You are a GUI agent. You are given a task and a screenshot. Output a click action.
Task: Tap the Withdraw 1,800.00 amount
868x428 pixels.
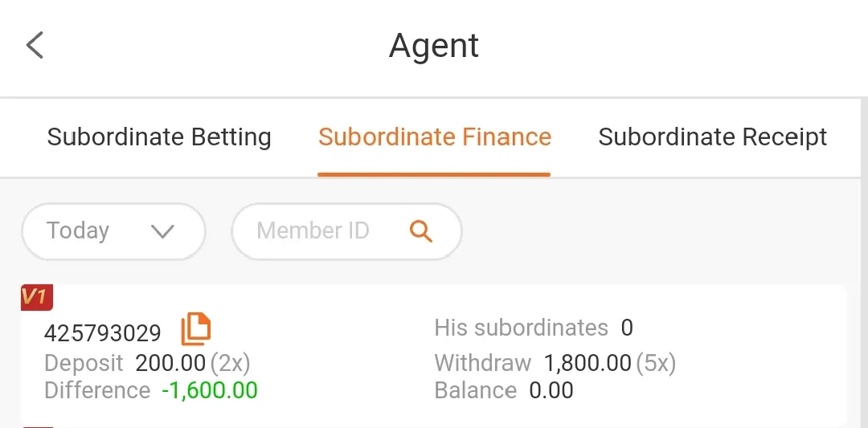(x=588, y=363)
